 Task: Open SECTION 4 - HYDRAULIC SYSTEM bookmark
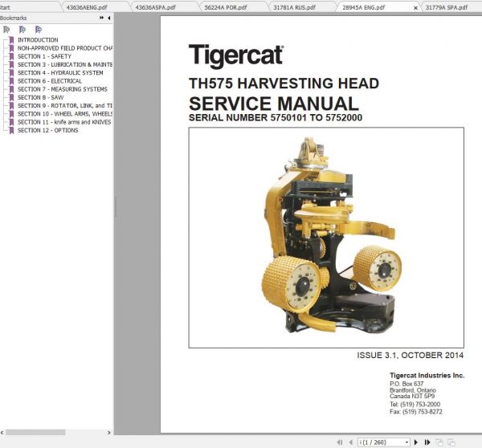click(60, 73)
